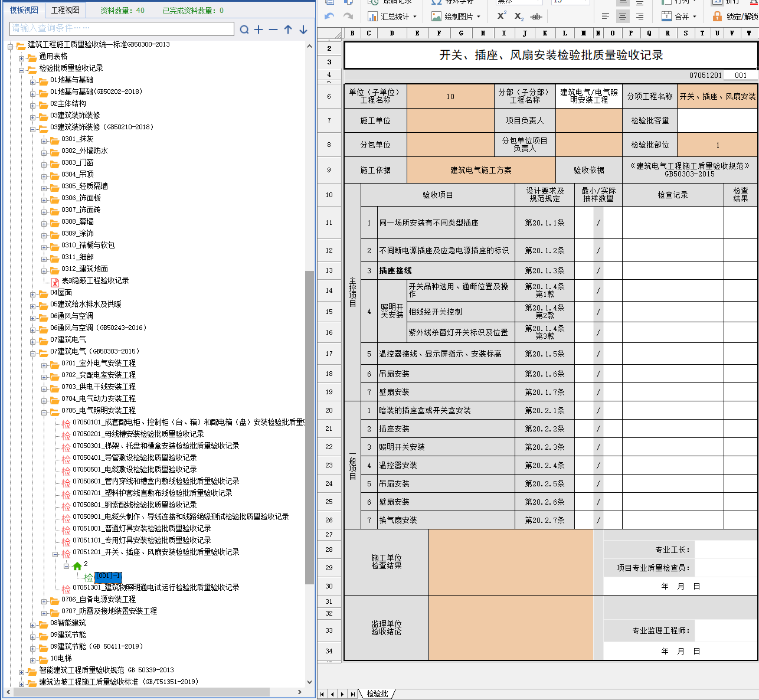Select tree item 07050501_电缆敷设检验批质量验收记录
Screen dimensions: 759x700
tap(135, 469)
